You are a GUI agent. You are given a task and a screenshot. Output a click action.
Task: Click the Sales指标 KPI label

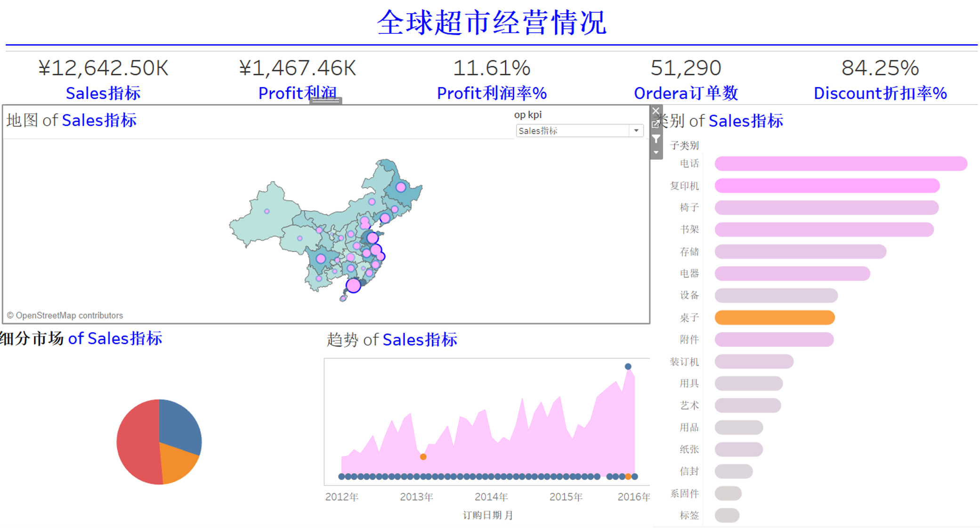[x=103, y=93]
